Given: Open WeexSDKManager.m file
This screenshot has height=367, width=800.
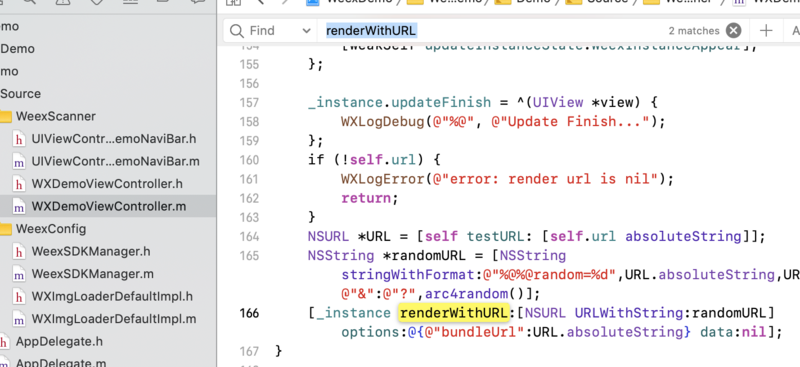Looking at the screenshot, I should tap(92, 274).
